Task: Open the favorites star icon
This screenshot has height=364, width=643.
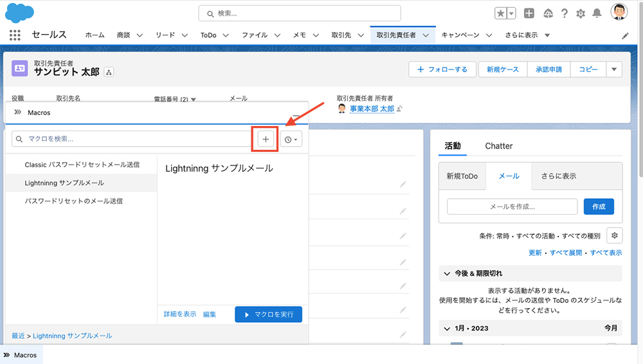Action: pos(501,14)
